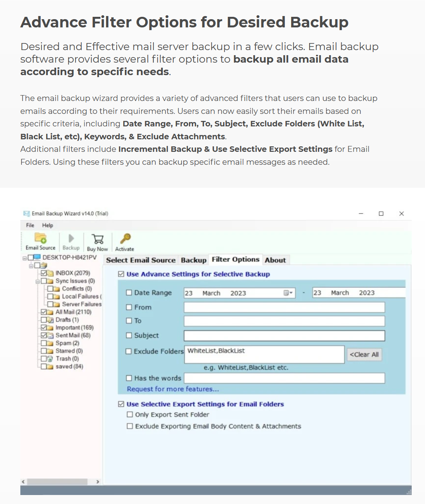This screenshot has width=425, height=504.
Task: Select the Important (169) folder label
Action: tap(74, 328)
